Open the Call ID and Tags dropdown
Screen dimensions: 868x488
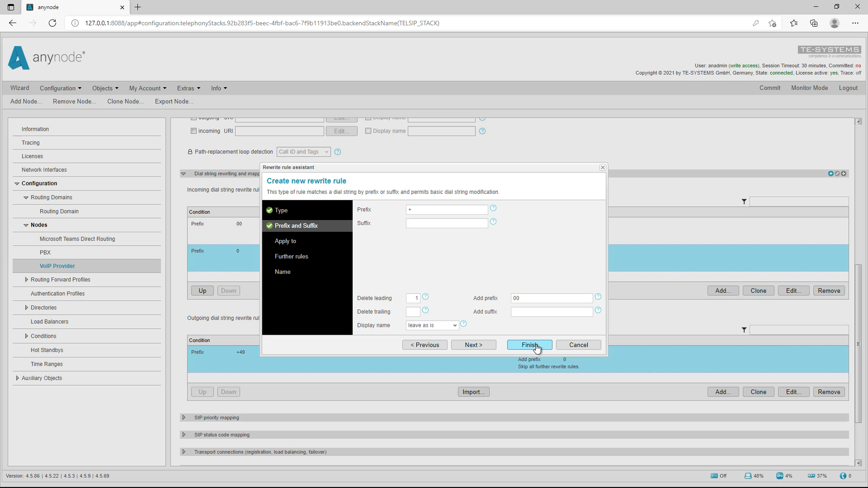pos(304,152)
